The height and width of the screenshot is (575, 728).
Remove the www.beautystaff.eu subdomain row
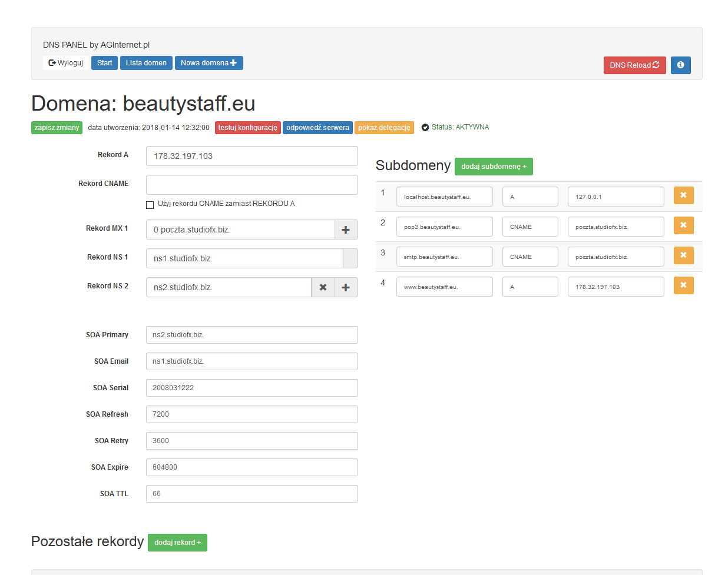click(x=683, y=285)
